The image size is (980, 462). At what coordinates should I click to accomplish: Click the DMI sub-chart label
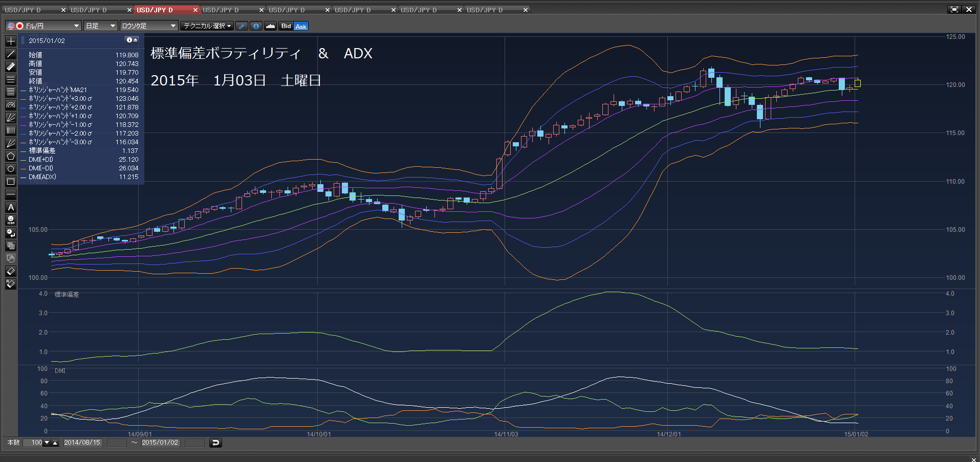(60, 371)
